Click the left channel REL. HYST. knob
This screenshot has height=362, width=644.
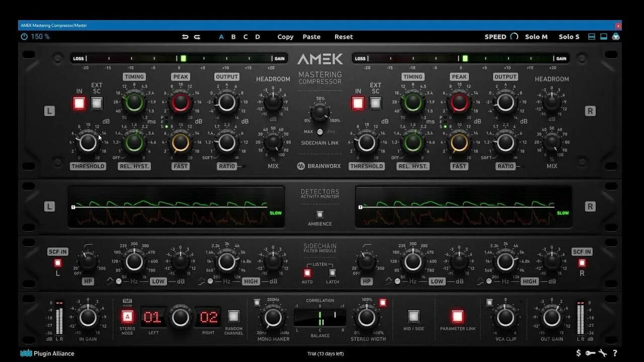[x=134, y=143]
